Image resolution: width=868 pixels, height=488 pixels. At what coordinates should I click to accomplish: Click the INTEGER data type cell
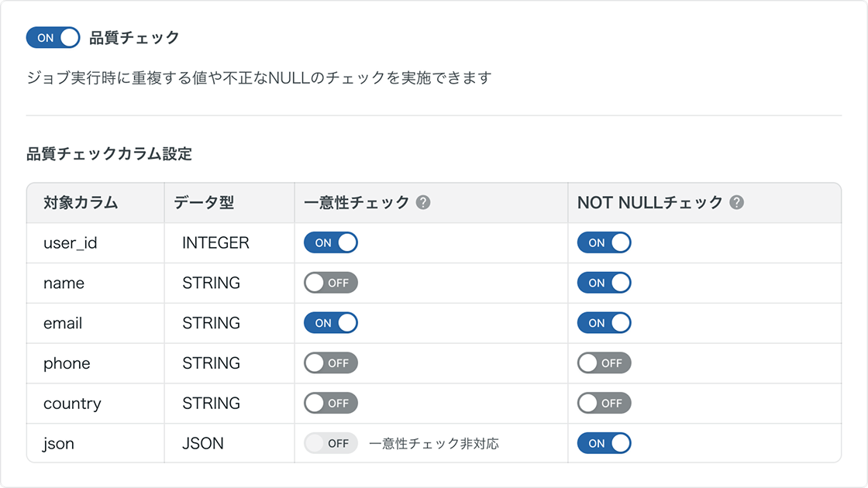coord(215,243)
